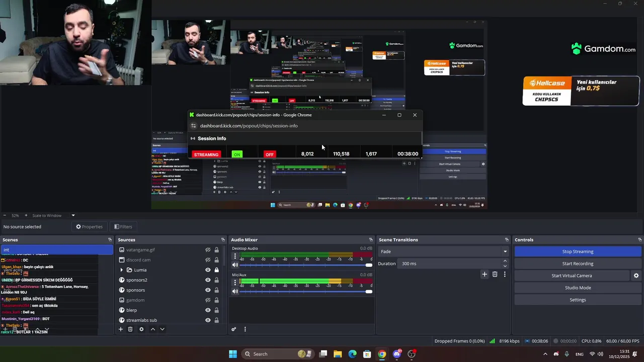Image resolution: width=644 pixels, height=362 pixels.
Task: Open transition properties three-dot menu
Action: pyautogui.click(x=505, y=274)
